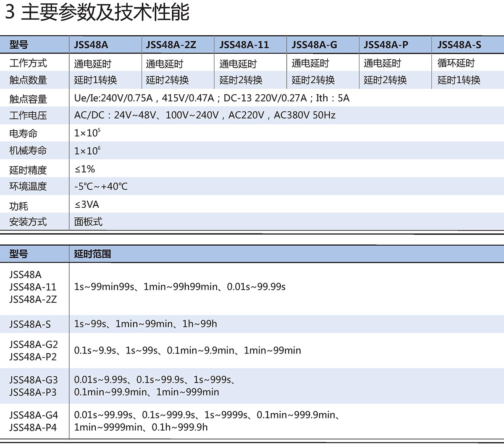Click the -5℃~+40℃ temperature value
Viewport: 504px width, 444px height.
(101, 186)
